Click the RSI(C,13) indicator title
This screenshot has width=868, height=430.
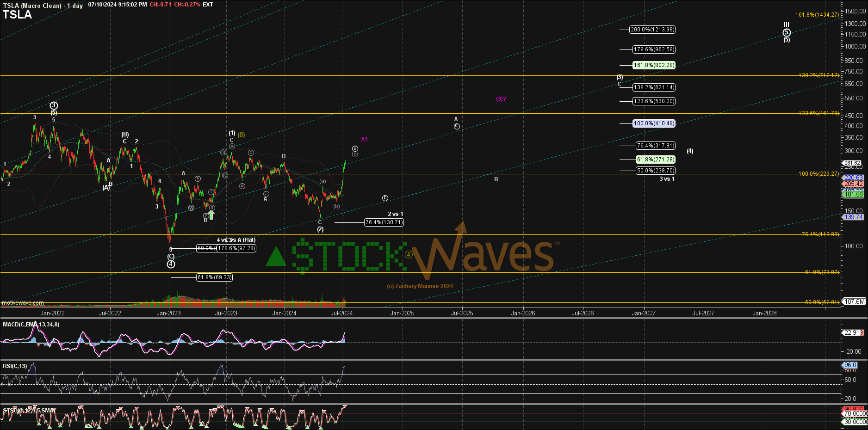[x=15, y=366]
